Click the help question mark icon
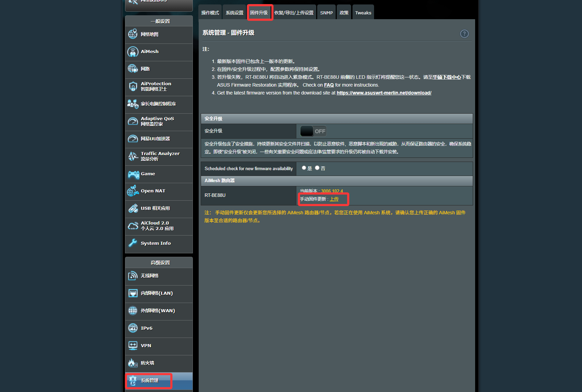Viewport: 582px width, 392px height. coord(465,34)
